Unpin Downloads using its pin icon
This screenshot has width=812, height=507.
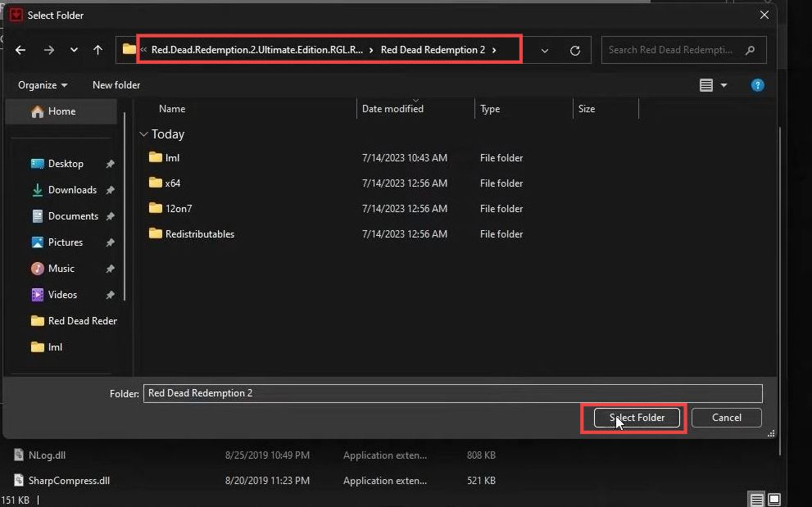click(111, 191)
